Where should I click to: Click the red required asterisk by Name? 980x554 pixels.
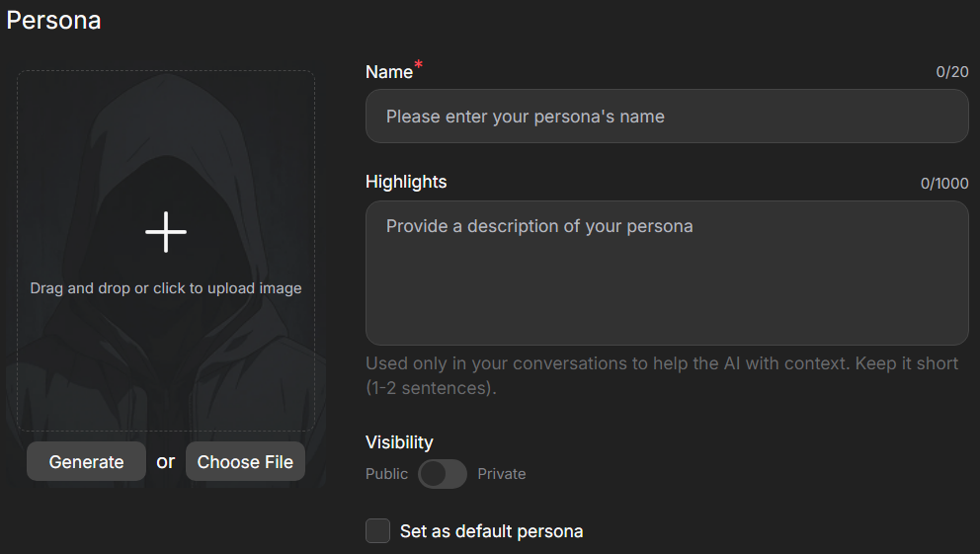pyautogui.click(x=419, y=66)
